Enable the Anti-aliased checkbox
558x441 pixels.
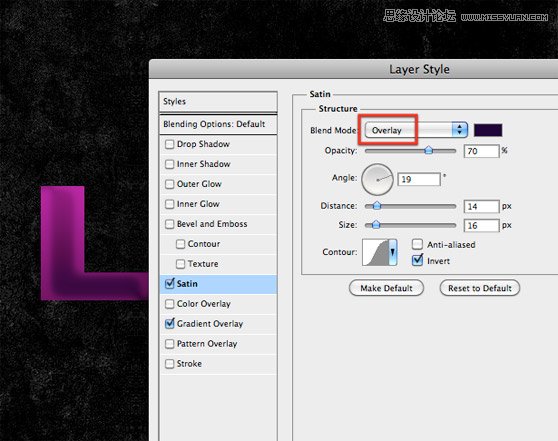click(417, 244)
